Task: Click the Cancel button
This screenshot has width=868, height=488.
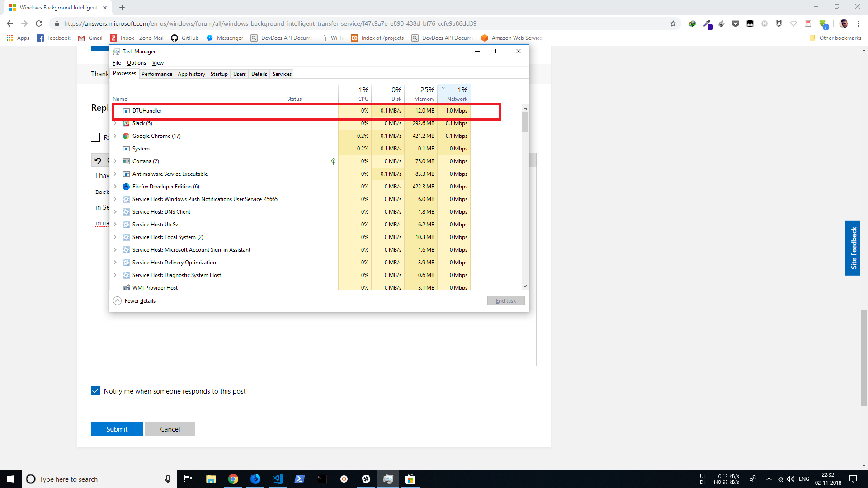Action: 170,429
